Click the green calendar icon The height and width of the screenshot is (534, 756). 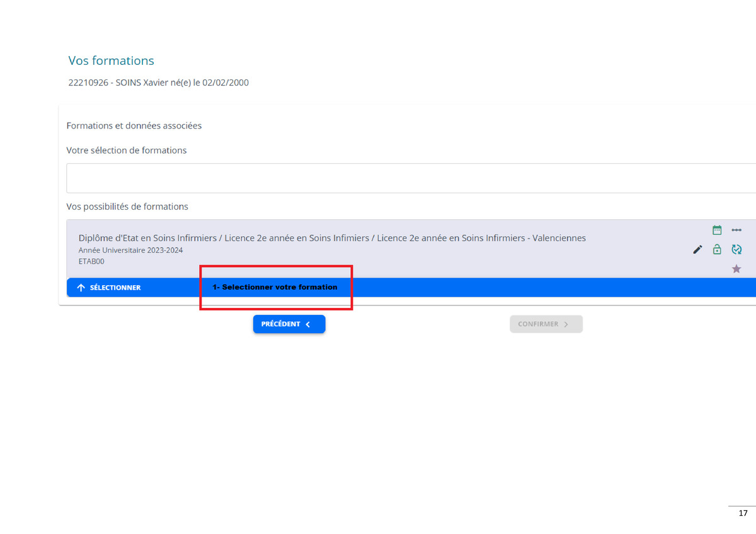click(x=717, y=230)
